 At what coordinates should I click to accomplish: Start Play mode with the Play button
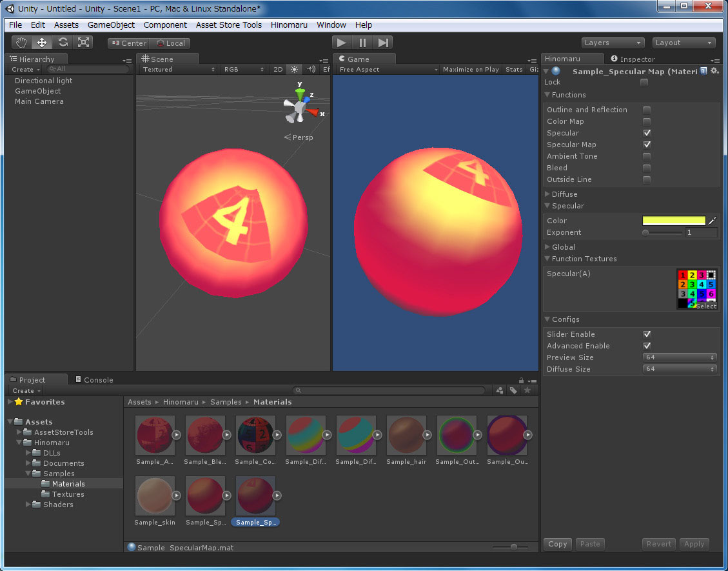pyautogui.click(x=342, y=43)
